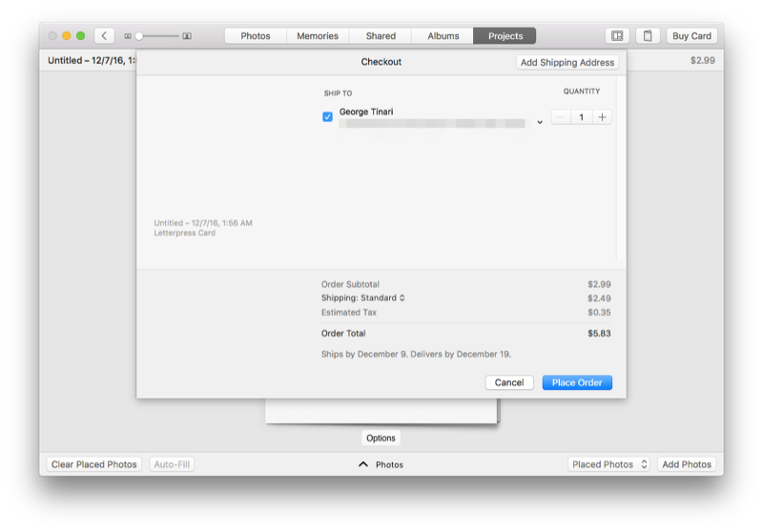The width and height of the screenshot is (763, 532).
Task: Click the zoom slider in the toolbar
Action: pyautogui.click(x=157, y=36)
